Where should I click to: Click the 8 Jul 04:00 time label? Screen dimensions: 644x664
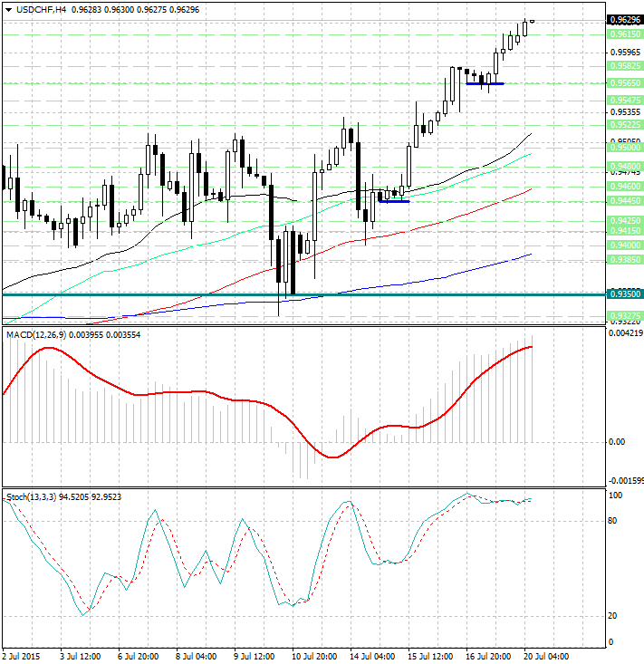coord(197,657)
